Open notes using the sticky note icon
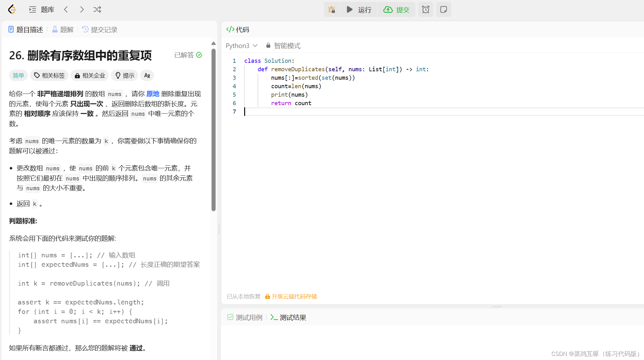 pos(443,9)
